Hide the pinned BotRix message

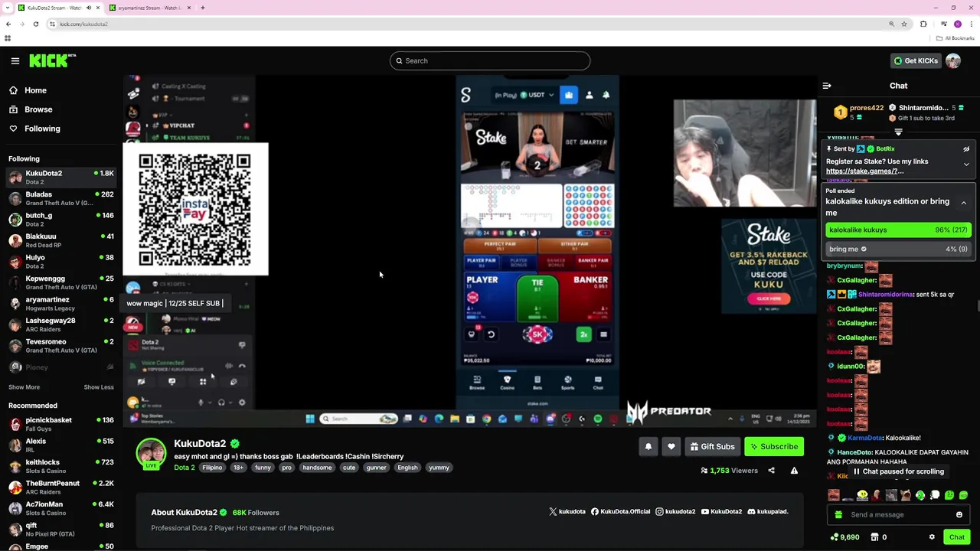[966, 148]
